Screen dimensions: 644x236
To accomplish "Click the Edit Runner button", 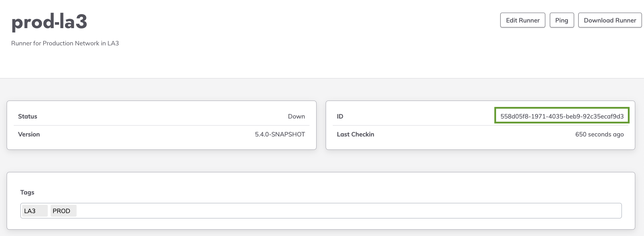I will [522, 20].
